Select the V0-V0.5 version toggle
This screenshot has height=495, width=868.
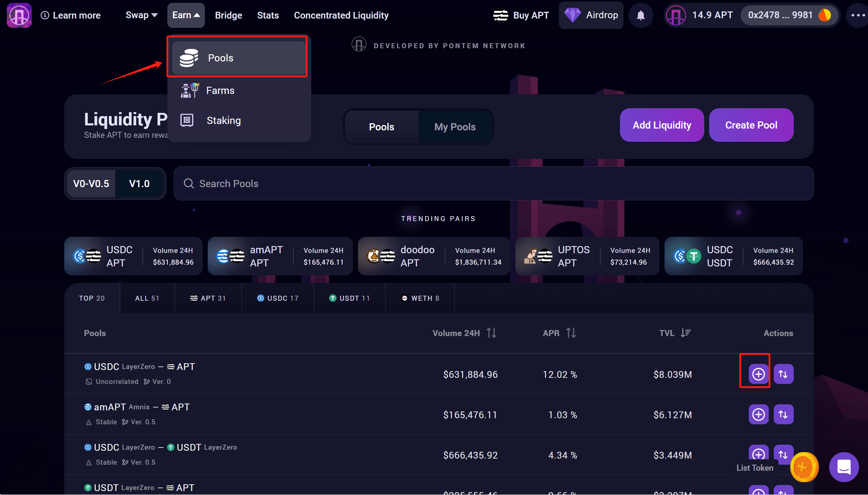tap(91, 184)
